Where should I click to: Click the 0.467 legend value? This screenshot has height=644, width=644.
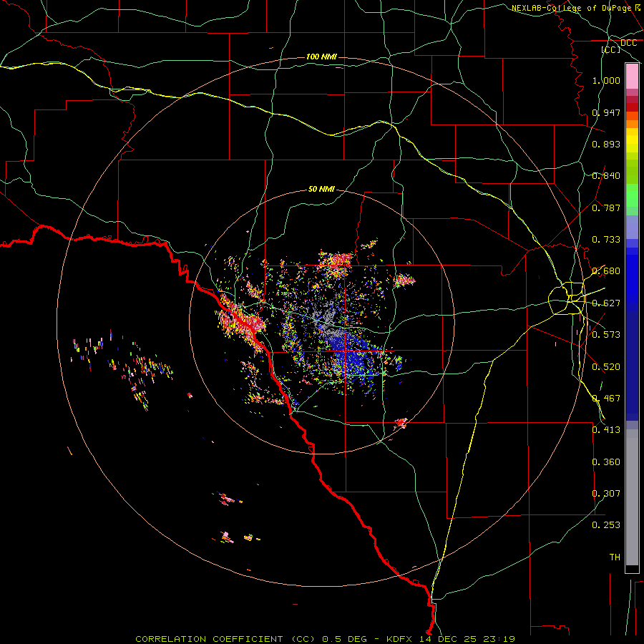pos(606,399)
